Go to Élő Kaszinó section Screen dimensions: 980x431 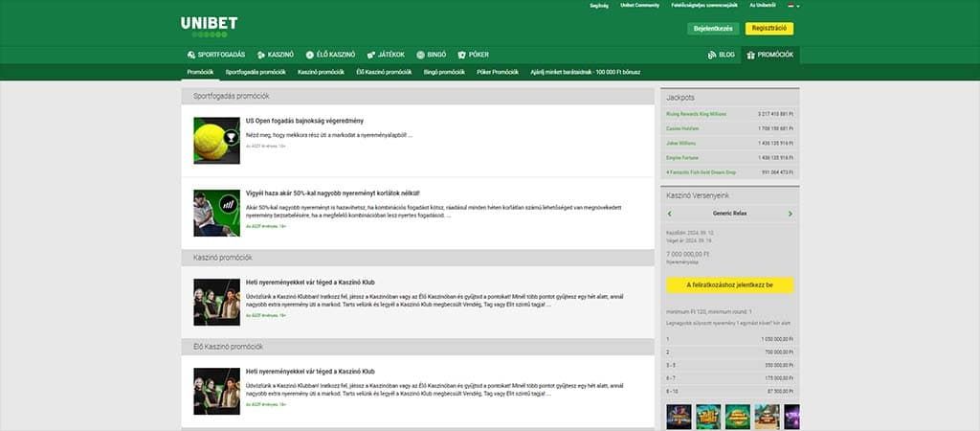[x=330, y=55]
